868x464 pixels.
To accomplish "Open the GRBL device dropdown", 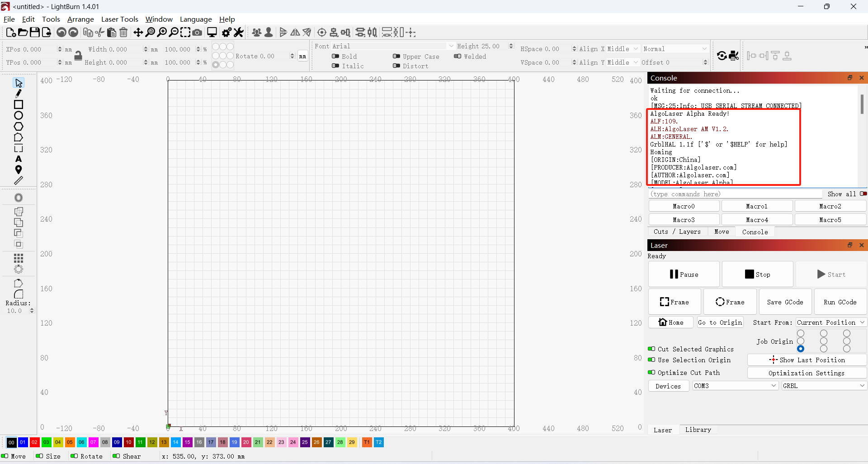I will tap(824, 386).
